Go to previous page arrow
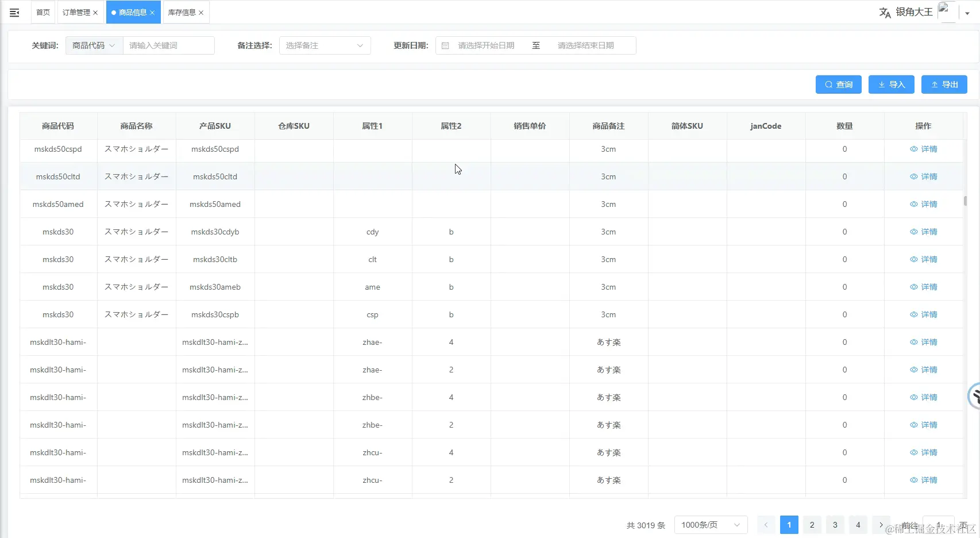The image size is (980, 538). coord(766,525)
